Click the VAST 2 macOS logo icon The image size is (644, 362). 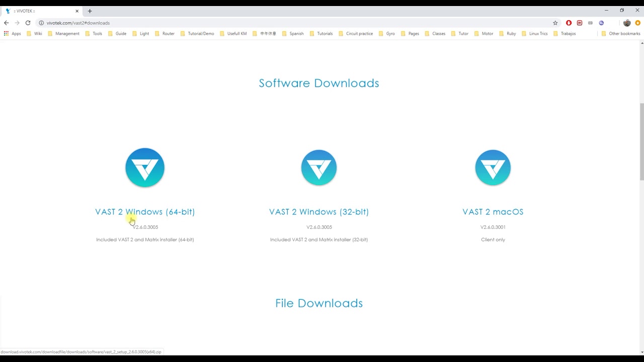493,167
